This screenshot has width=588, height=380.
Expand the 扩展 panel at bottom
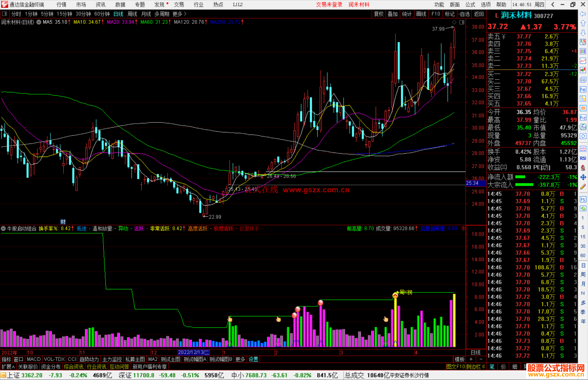pos(8,367)
